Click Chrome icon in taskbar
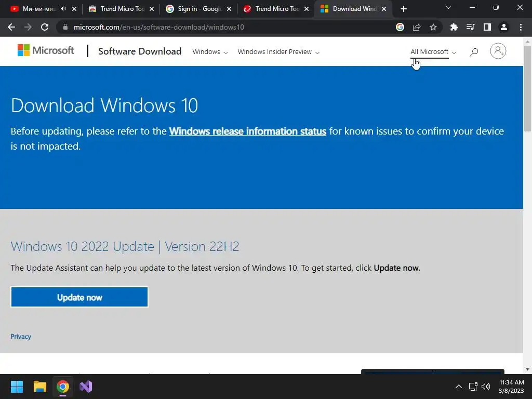 point(63,387)
